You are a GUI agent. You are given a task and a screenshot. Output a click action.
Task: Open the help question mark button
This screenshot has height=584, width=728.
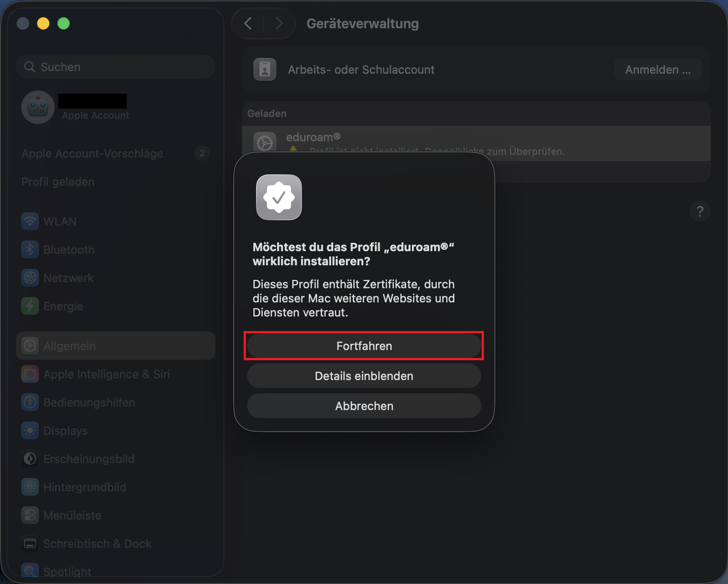click(x=700, y=211)
